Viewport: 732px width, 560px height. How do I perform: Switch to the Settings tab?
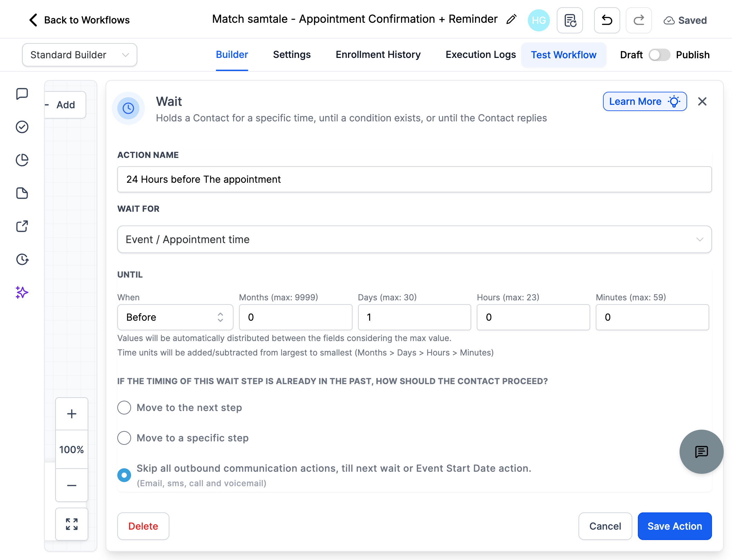[x=292, y=55]
